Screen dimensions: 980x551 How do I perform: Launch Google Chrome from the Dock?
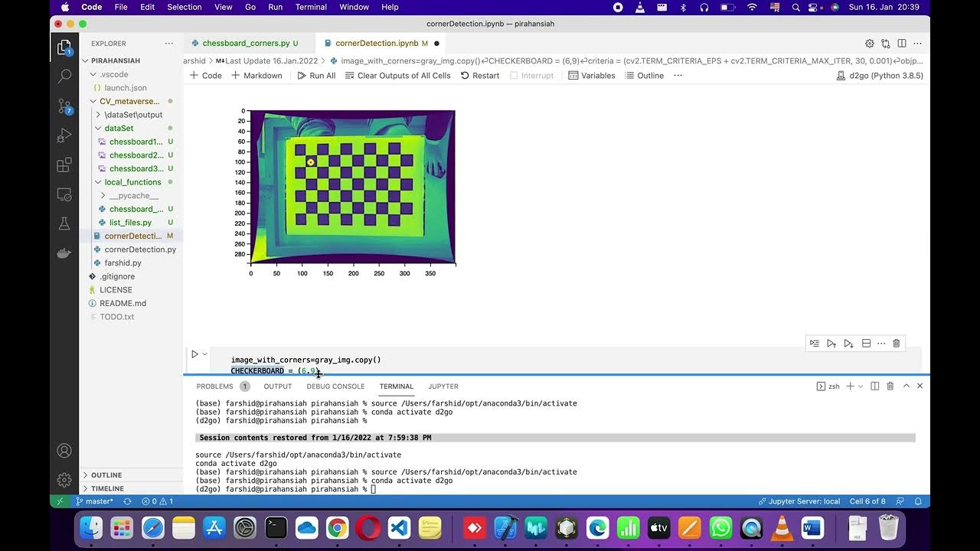pos(338,527)
